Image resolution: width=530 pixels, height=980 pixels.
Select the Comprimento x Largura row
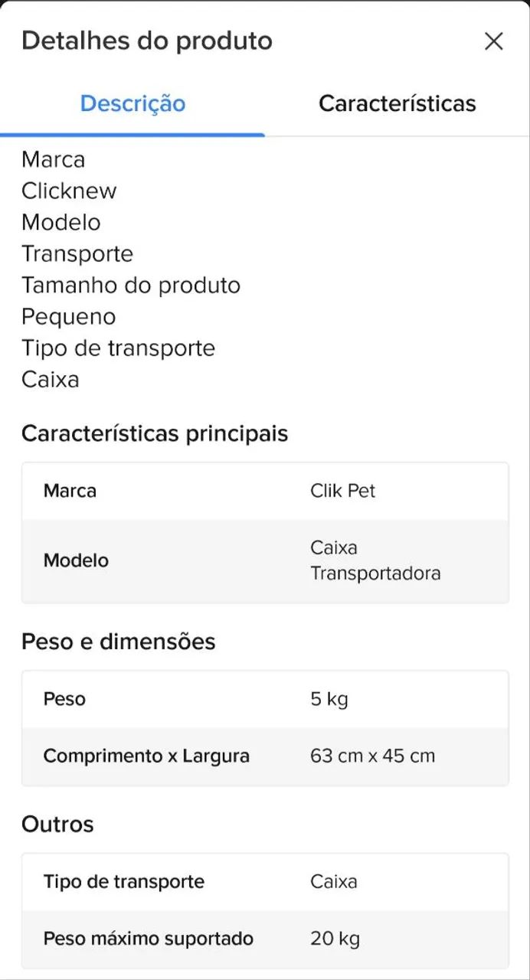pyautogui.click(x=265, y=755)
